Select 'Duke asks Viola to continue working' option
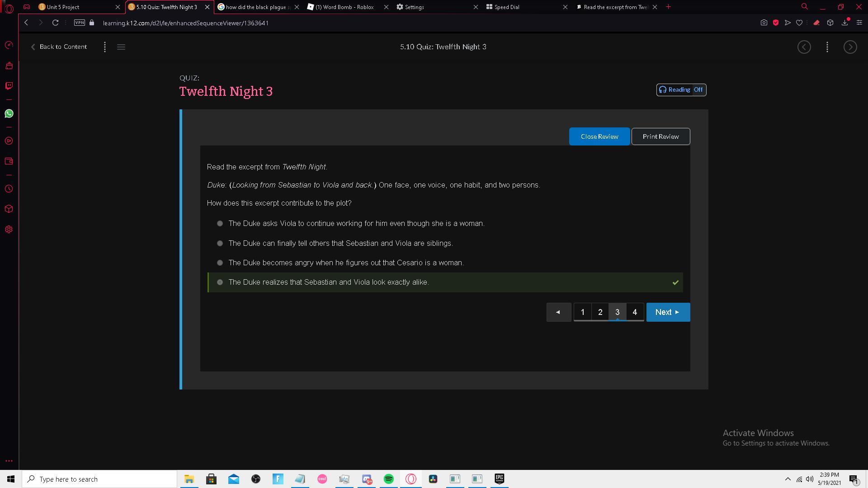This screenshot has width=868, height=488. pyautogui.click(x=220, y=223)
